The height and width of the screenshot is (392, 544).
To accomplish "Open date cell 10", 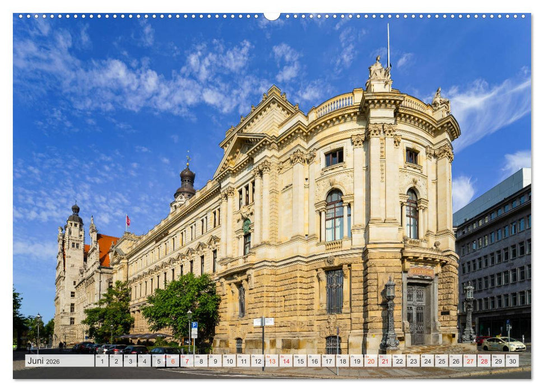I will click(230, 361).
